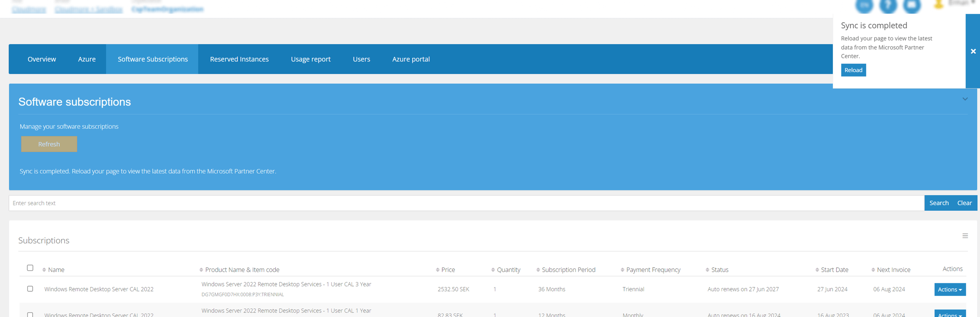Tick the select-all checkbox in table header
Viewport: 980px width, 317px height.
click(x=30, y=268)
